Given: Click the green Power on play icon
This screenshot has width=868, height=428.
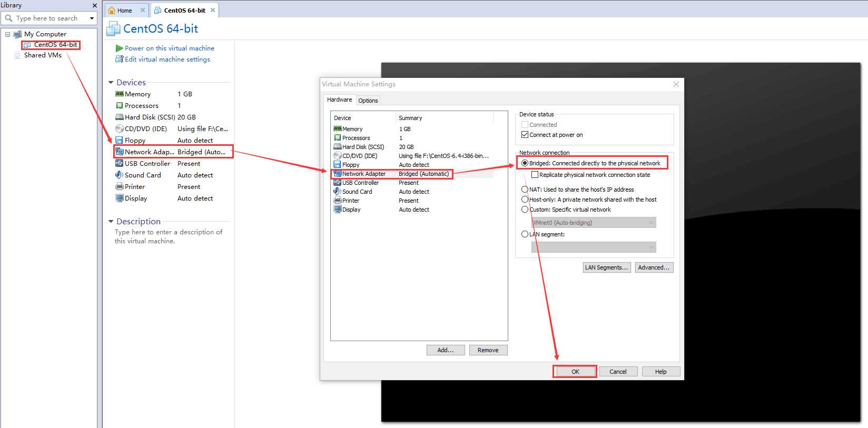Looking at the screenshot, I should click(x=119, y=48).
